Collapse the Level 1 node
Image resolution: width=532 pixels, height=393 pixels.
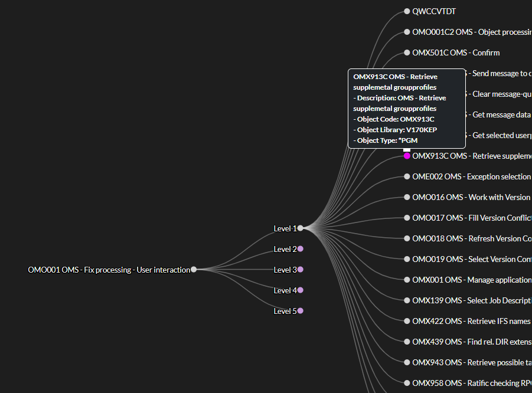pos(300,228)
